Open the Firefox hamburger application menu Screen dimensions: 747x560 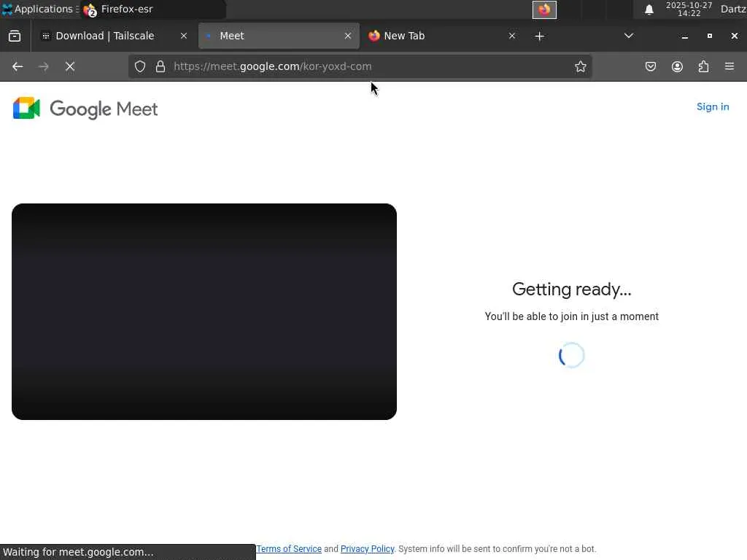tap(729, 66)
